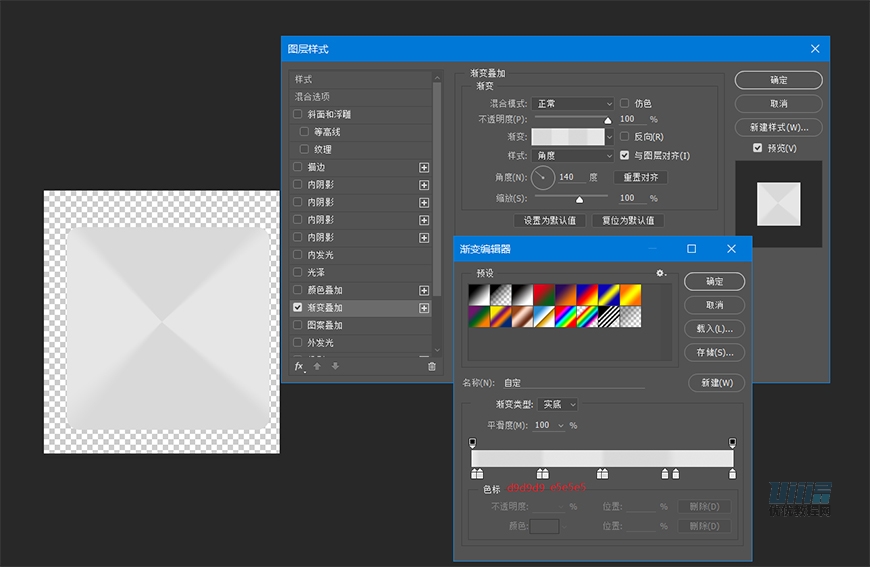Select the rainbow spectrum gradient preset
870x567 pixels.
point(566,316)
